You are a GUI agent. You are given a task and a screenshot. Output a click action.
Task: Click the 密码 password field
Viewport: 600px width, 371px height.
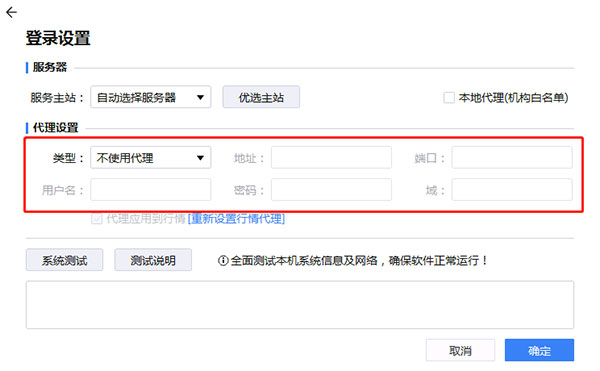tap(331, 190)
